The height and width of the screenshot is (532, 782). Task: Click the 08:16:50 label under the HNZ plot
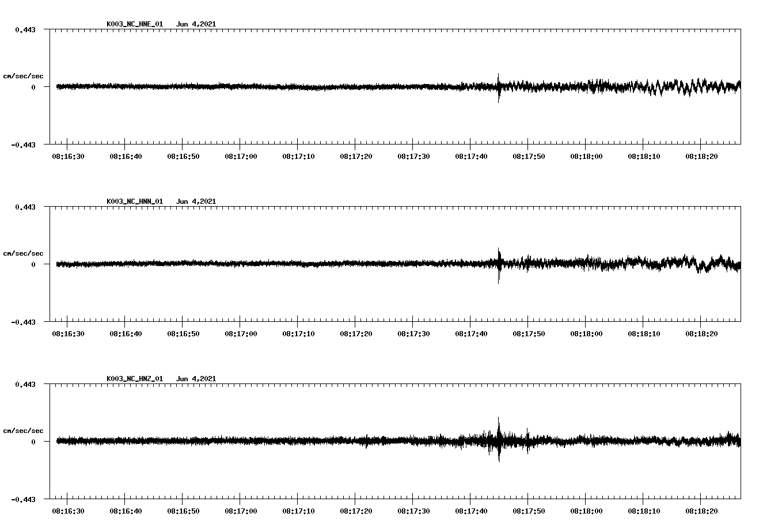[x=183, y=511]
